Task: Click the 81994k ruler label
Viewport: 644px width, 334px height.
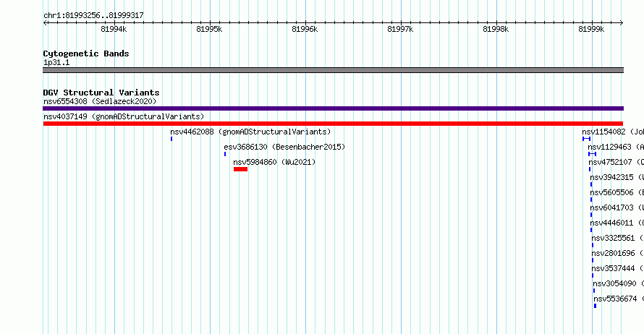Action: pyautogui.click(x=114, y=29)
